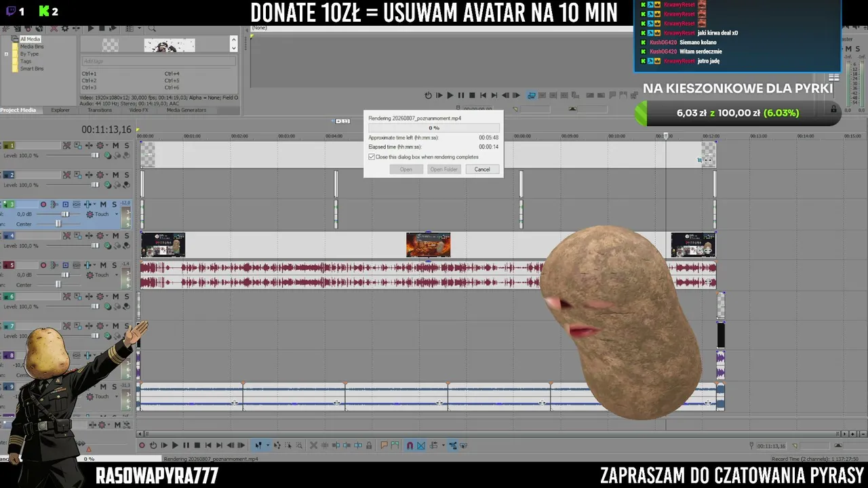Solo audio track 3
Image resolution: width=868 pixels, height=488 pixels.
[113, 204]
